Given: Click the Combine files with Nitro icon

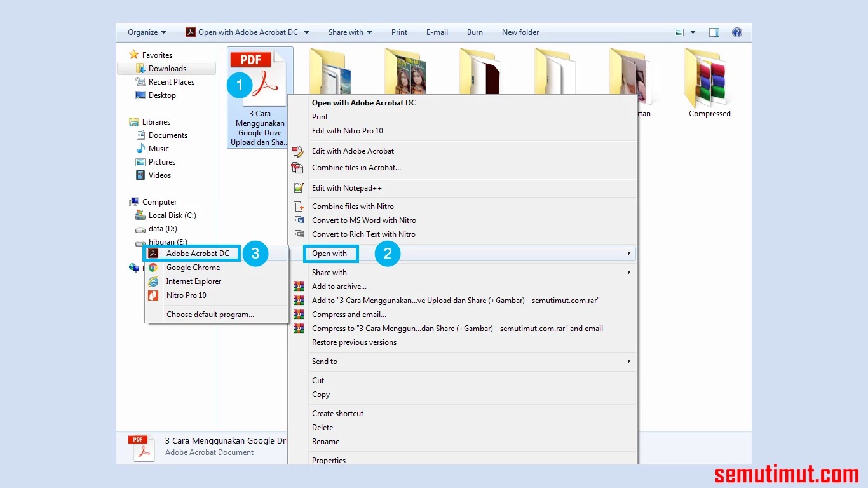Looking at the screenshot, I should pyautogui.click(x=298, y=207).
